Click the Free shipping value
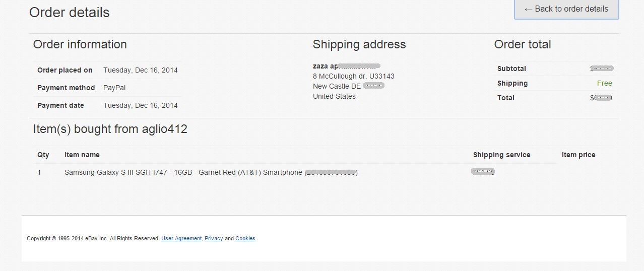 click(x=604, y=83)
